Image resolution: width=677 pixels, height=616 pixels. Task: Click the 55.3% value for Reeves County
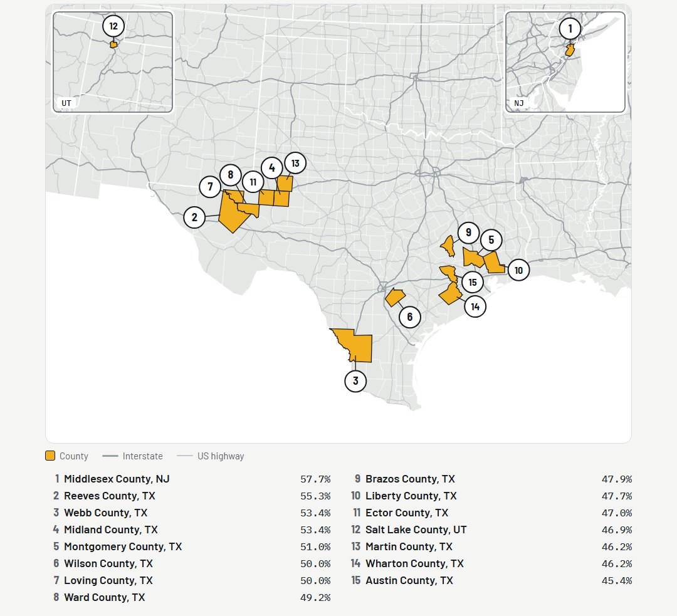tap(315, 496)
